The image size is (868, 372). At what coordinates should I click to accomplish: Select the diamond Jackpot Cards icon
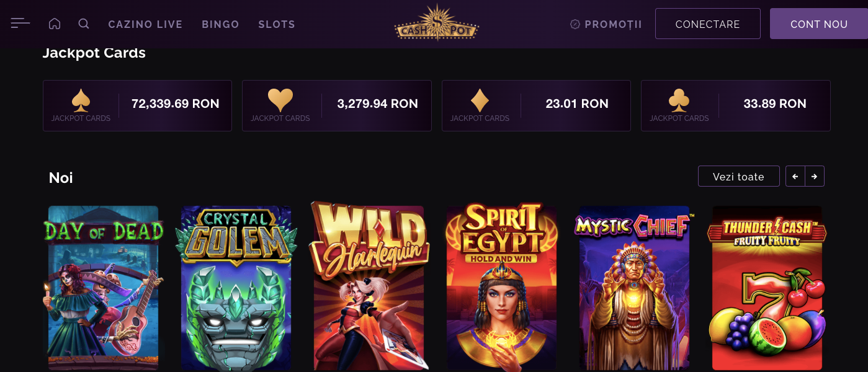click(x=480, y=100)
